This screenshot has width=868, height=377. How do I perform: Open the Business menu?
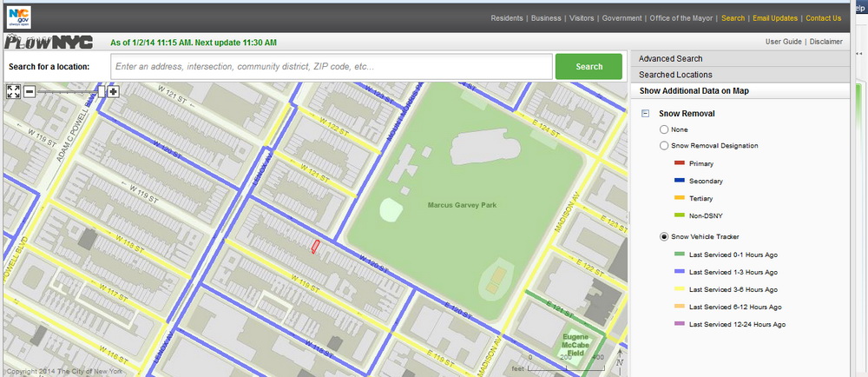pyautogui.click(x=546, y=18)
